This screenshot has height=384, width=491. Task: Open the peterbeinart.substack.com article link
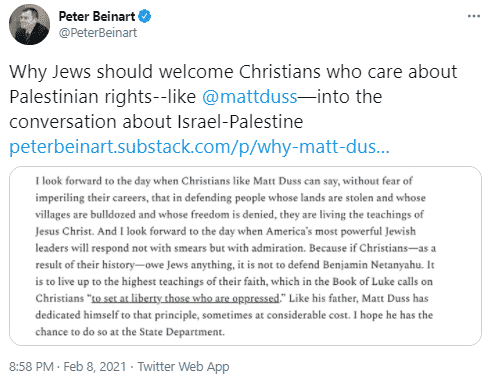pos(199,147)
